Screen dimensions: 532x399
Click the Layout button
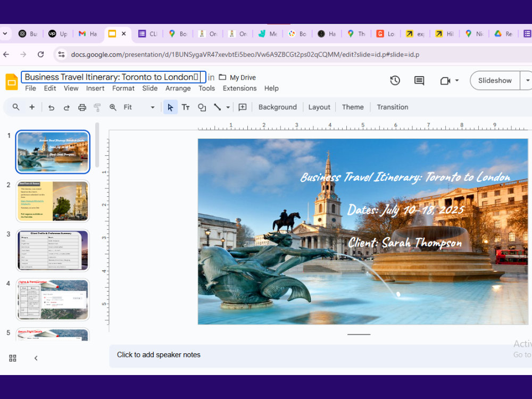tap(319, 107)
